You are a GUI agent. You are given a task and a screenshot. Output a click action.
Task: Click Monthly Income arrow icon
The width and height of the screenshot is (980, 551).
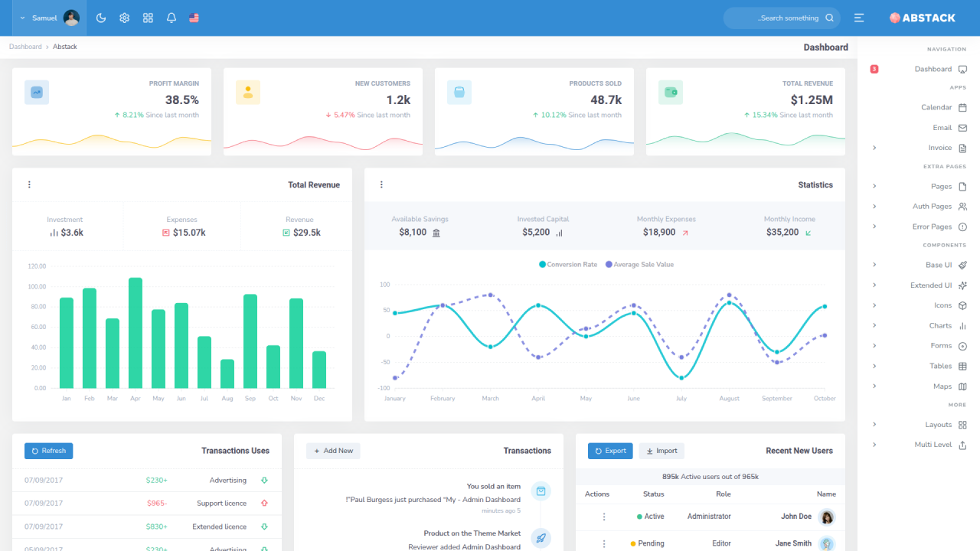coord(808,233)
